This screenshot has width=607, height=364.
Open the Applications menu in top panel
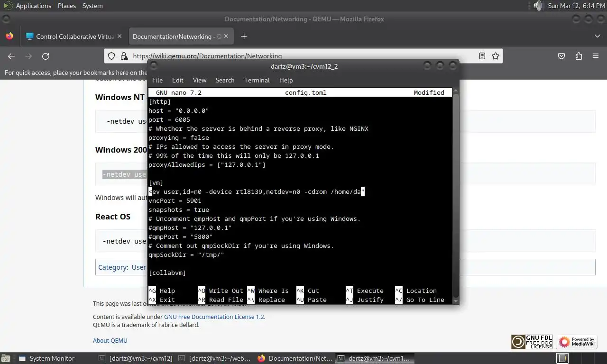pyautogui.click(x=33, y=6)
